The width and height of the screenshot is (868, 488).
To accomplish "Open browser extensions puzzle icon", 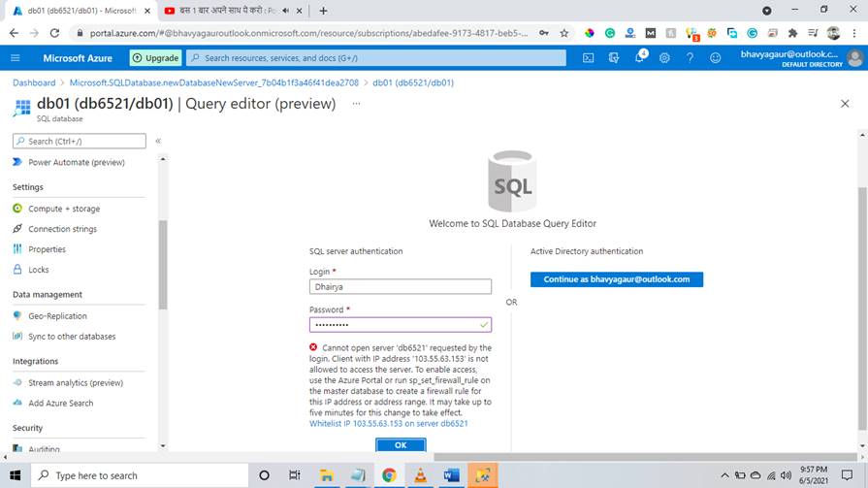I will point(792,33).
